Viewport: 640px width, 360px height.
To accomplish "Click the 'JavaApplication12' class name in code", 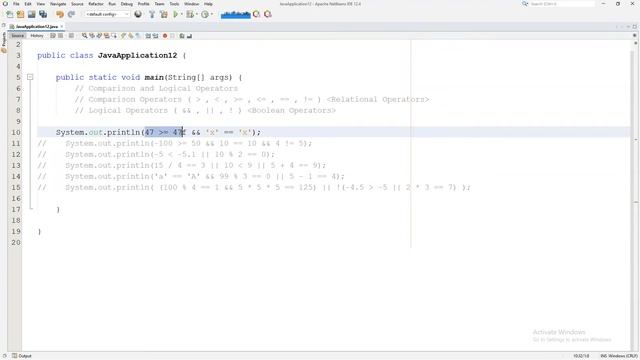I will pos(138,55).
